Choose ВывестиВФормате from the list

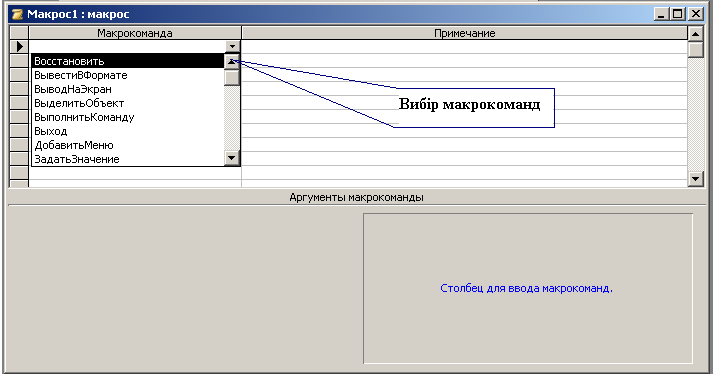128,75
